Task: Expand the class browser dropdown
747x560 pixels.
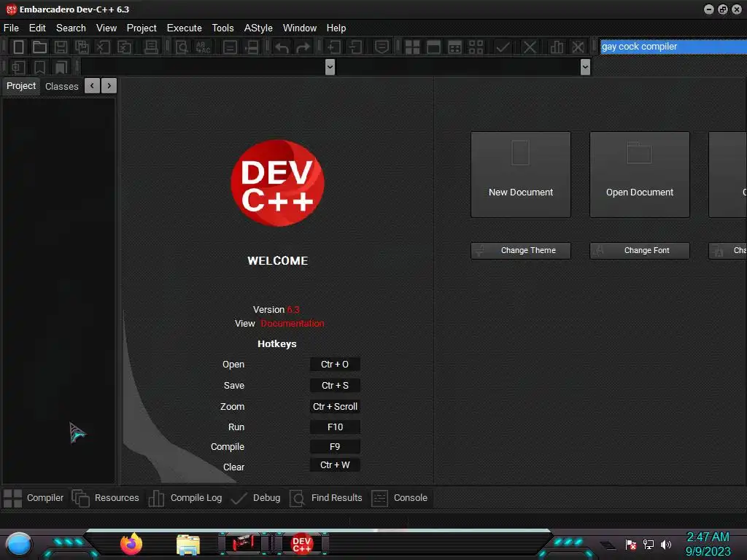Action: tap(330, 67)
